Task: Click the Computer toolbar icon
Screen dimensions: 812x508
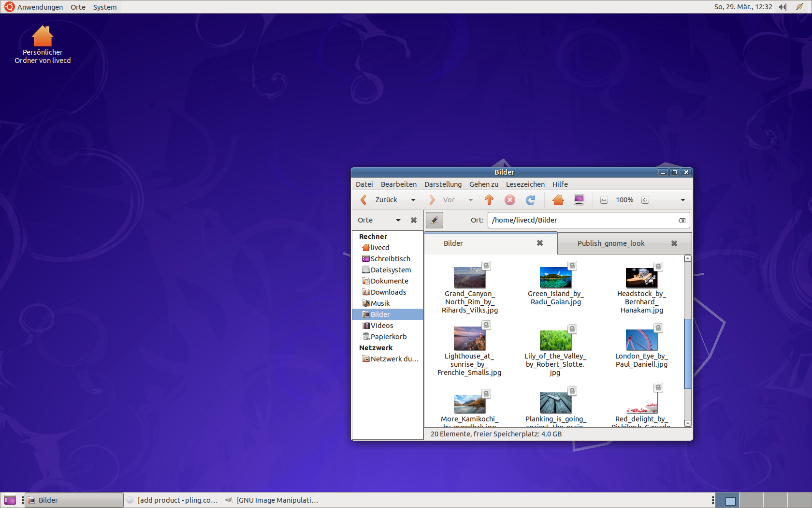Action: point(579,200)
